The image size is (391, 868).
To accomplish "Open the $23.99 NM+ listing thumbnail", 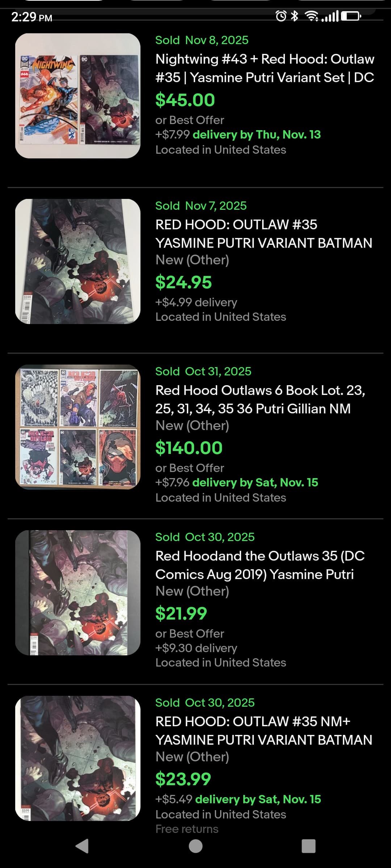I will [x=78, y=758].
